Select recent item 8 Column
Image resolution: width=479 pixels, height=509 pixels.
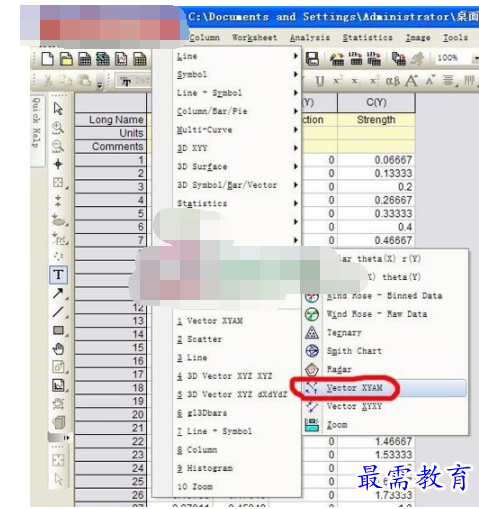pyautogui.click(x=236, y=450)
